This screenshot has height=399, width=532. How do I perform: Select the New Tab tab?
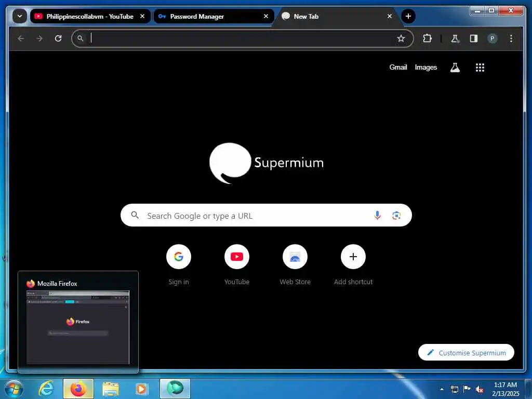[337, 16]
